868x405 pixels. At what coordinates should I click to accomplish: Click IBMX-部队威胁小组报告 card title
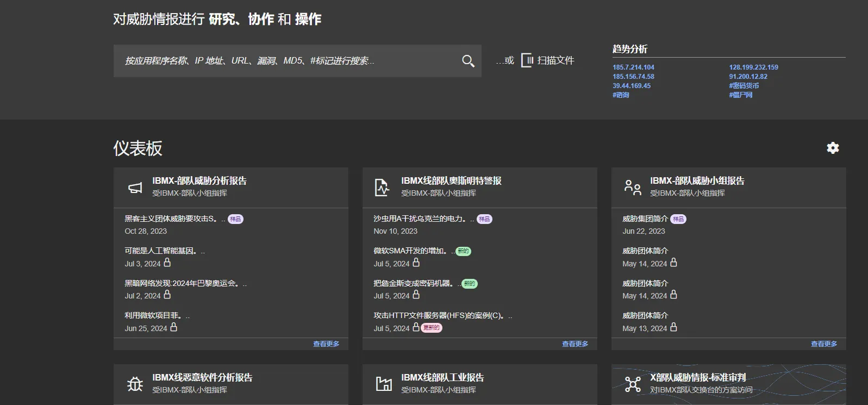click(x=697, y=181)
